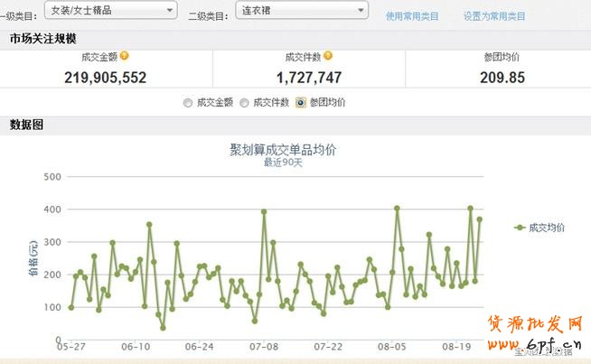Click the last data point on the line

480,219
